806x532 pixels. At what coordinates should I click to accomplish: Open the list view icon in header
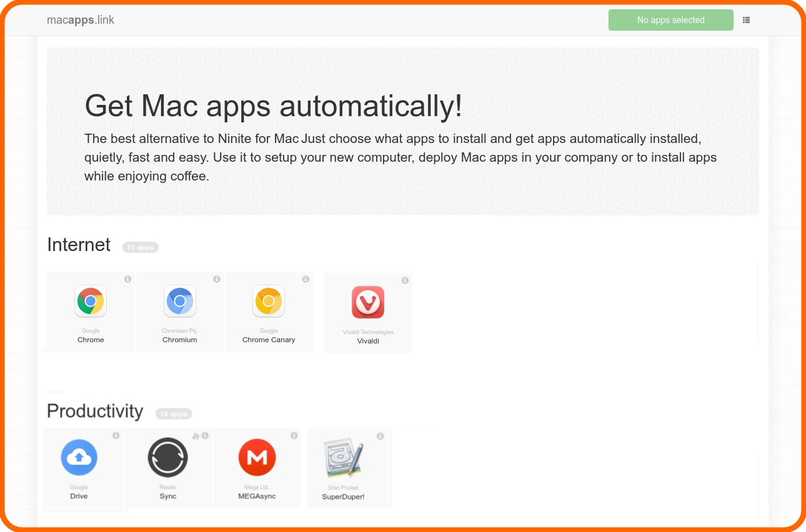pyautogui.click(x=746, y=20)
